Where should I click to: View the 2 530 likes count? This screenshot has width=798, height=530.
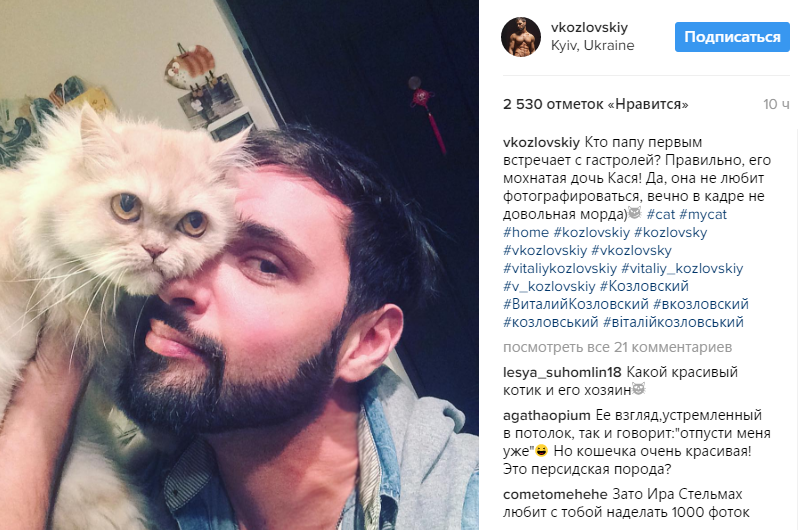tap(595, 104)
